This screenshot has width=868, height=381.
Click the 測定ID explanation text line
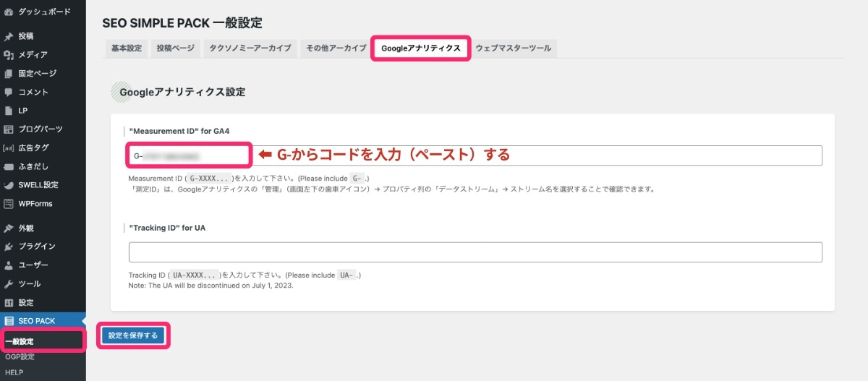tap(391, 189)
